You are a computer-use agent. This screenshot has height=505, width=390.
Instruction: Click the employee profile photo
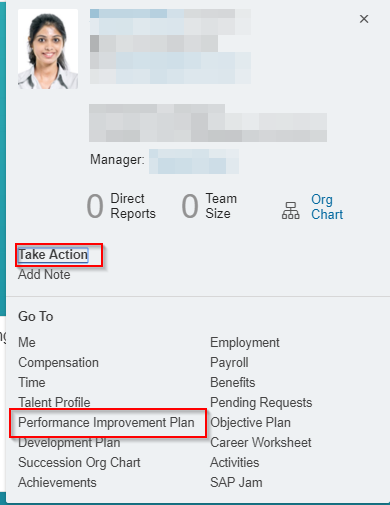point(48,49)
